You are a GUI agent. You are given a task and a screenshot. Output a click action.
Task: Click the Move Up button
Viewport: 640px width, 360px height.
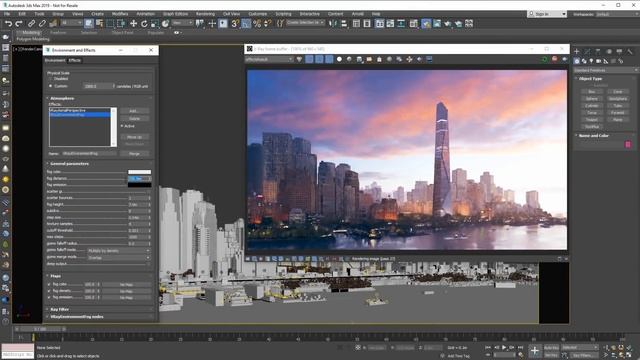[134, 137]
